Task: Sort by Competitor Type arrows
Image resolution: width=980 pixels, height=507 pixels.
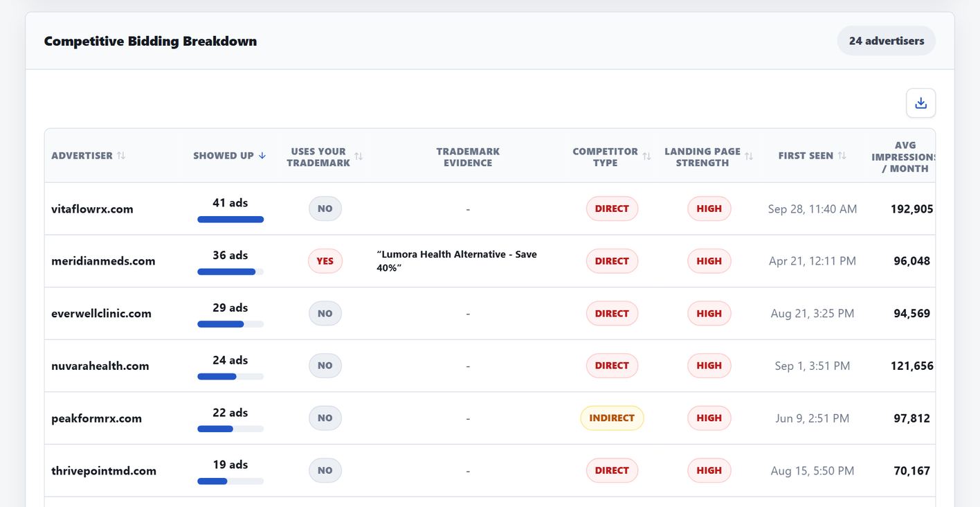Action: tap(646, 157)
